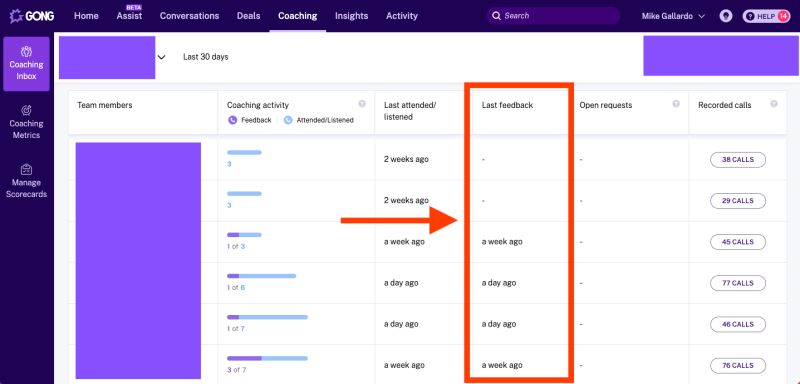800x384 pixels.
Task: Go to the Conversations tab
Action: coord(189,16)
